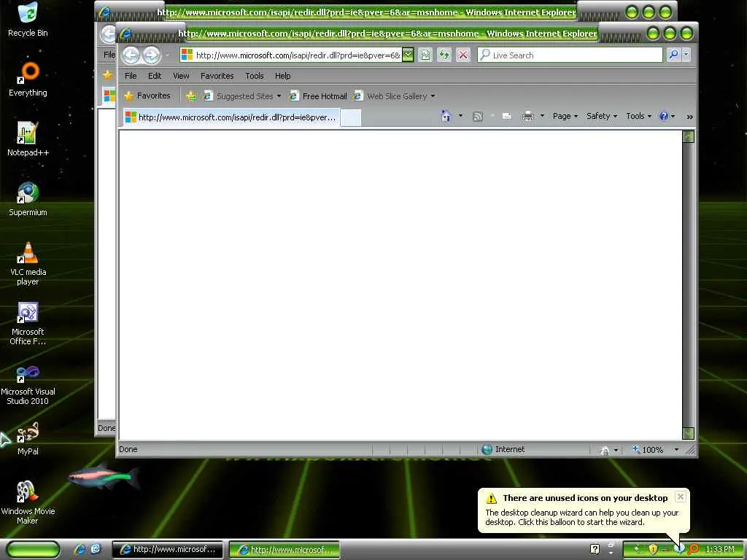This screenshot has height=560, width=747.
Task: Open a new tab with blank tab button
Action: (351, 117)
